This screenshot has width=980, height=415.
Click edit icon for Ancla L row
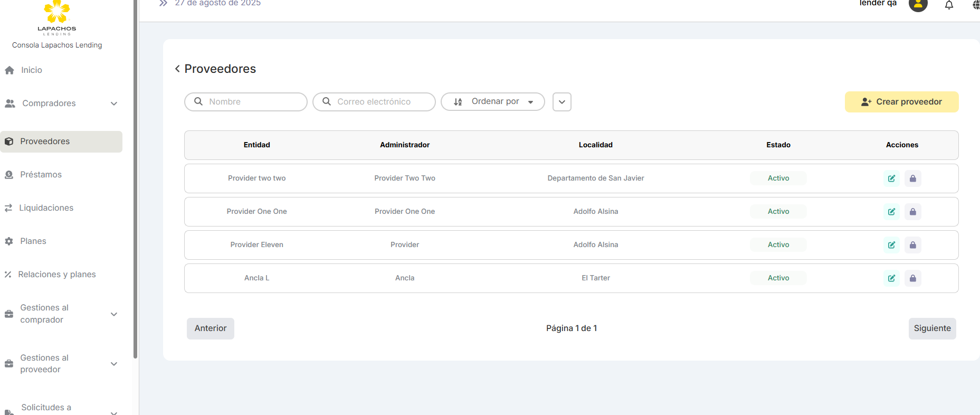point(891,278)
